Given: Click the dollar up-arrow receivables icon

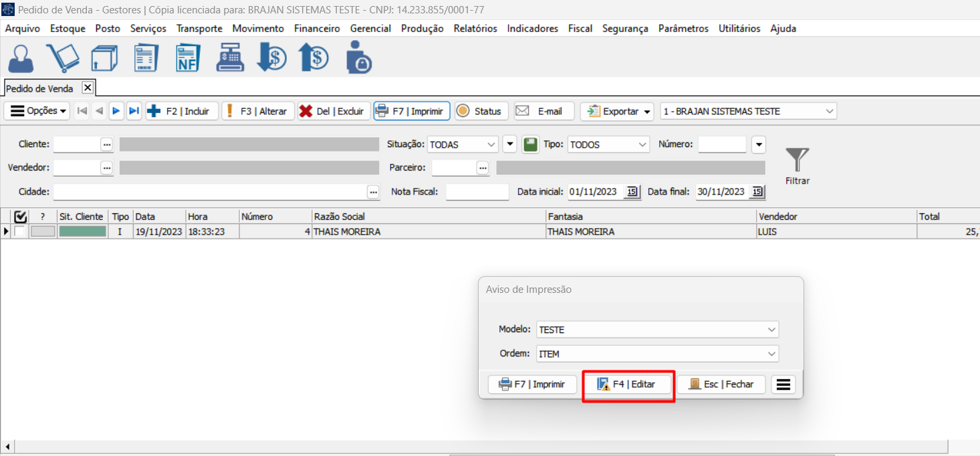Looking at the screenshot, I should pos(314,58).
